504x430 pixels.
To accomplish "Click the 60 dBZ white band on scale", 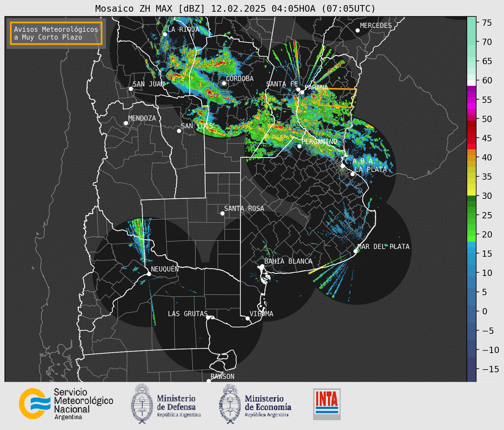I will pyautogui.click(x=471, y=83).
